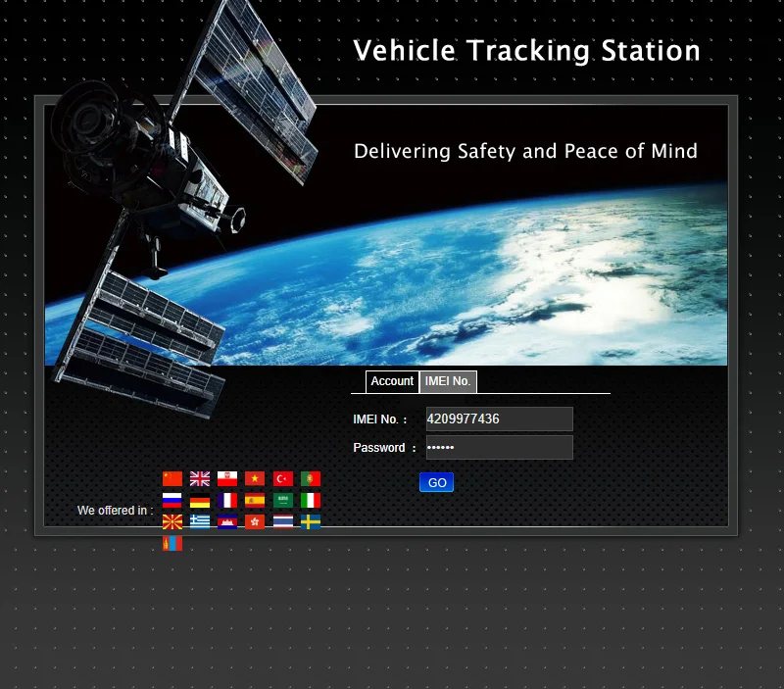The image size is (784, 689).
Task: Switch language using the UK flag
Action: [x=200, y=479]
